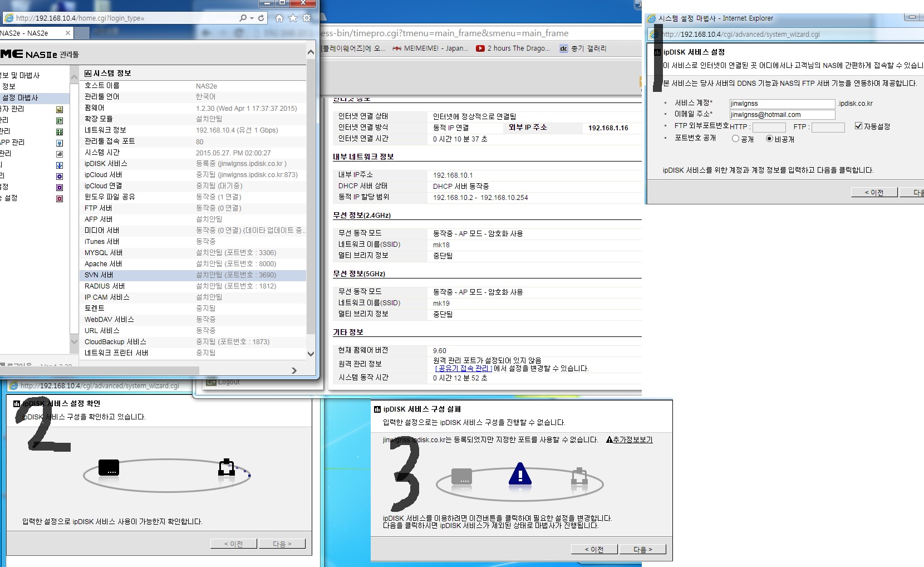Image resolution: width=924 pixels, height=567 pixels.
Task: Click right arrow of NAS horizontal scrollbar
Action: (x=294, y=370)
